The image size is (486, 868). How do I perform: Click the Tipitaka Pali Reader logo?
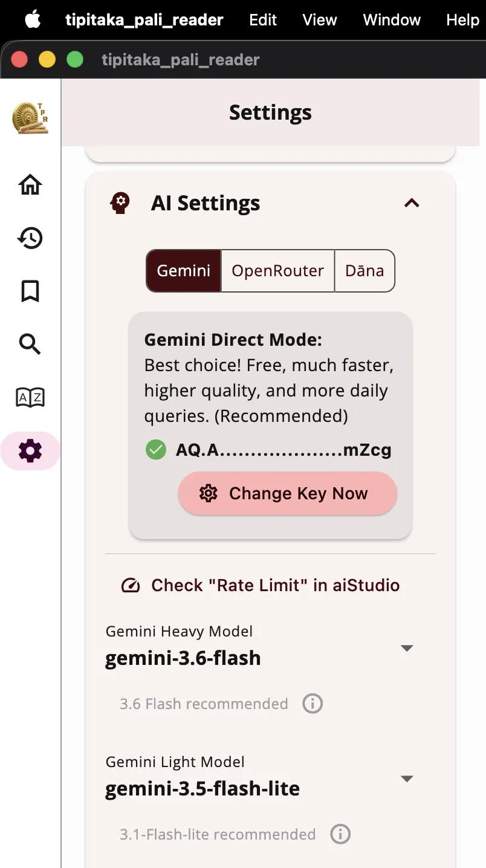tap(30, 117)
